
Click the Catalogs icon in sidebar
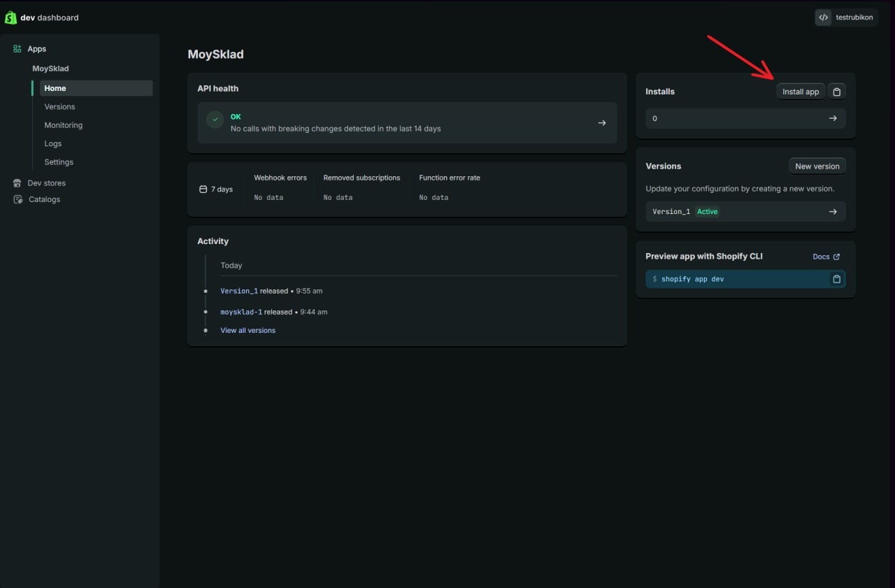pos(17,199)
